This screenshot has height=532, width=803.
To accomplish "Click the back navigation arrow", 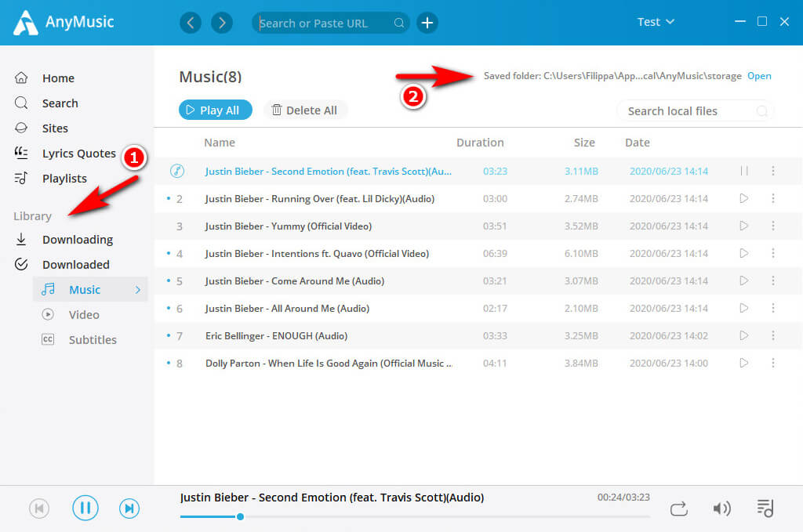I will point(191,23).
